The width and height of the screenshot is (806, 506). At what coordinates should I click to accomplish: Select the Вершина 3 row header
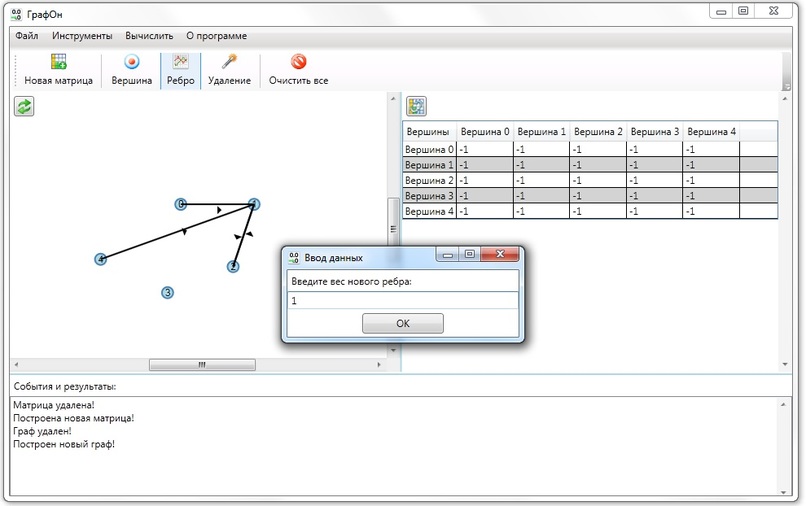pyautogui.click(x=429, y=195)
